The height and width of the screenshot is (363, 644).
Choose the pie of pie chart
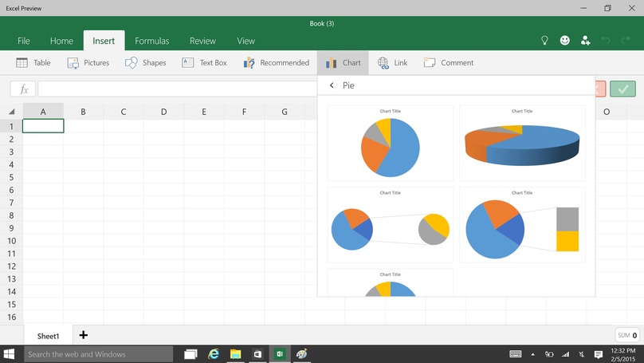391,225
